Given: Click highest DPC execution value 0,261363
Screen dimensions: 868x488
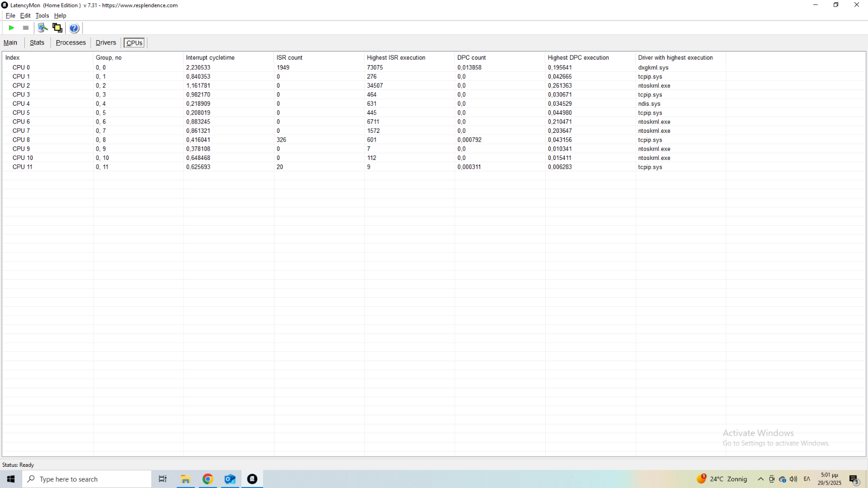Looking at the screenshot, I should pos(560,86).
